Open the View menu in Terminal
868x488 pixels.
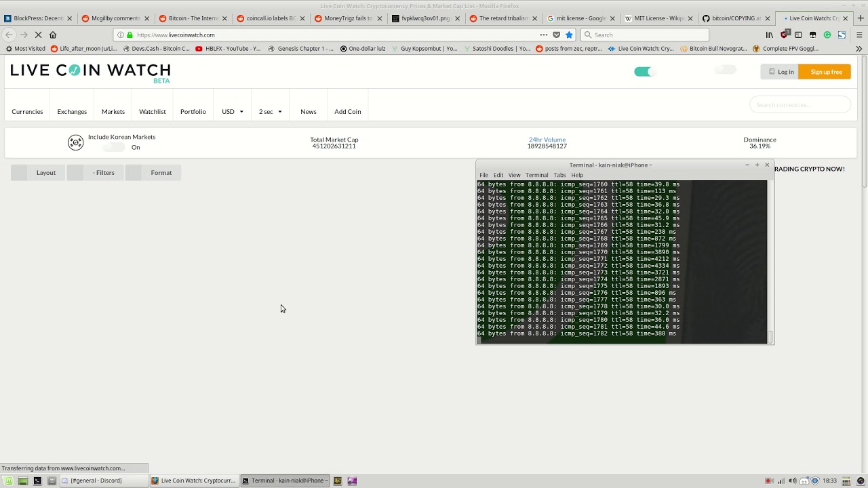point(515,175)
